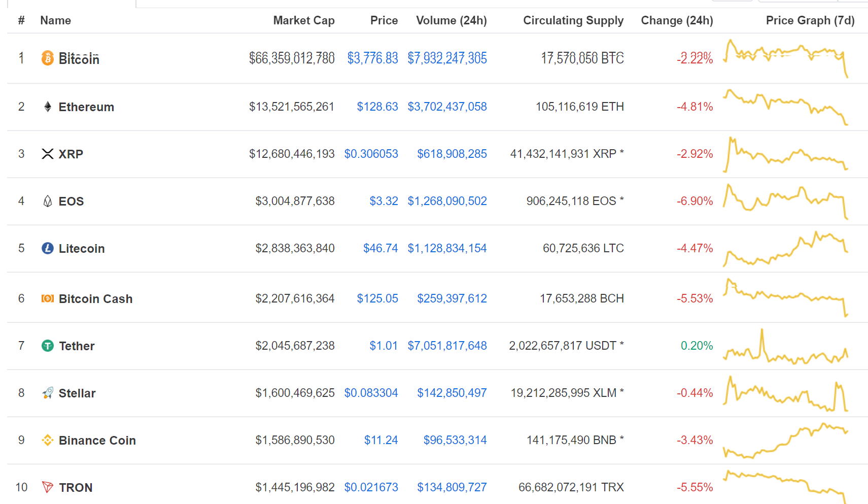
Task: Click the Bitcoin logo icon
Action: point(47,58)
